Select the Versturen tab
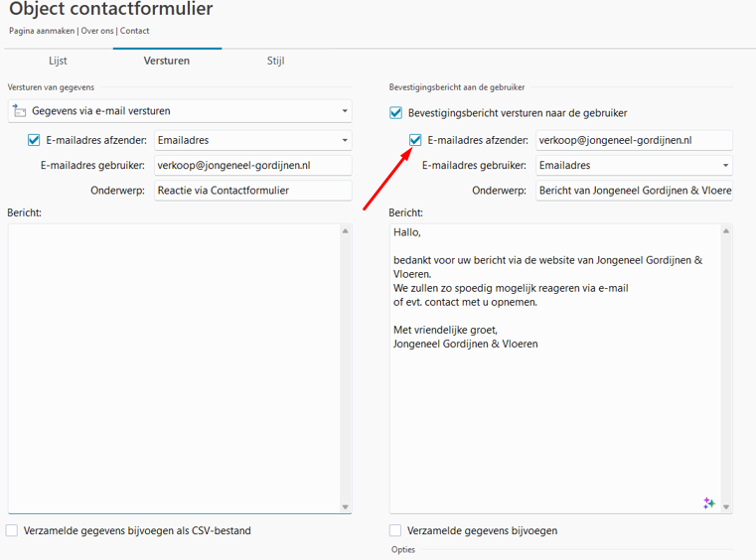The image size is (756, 560). (x=167, y=61)
